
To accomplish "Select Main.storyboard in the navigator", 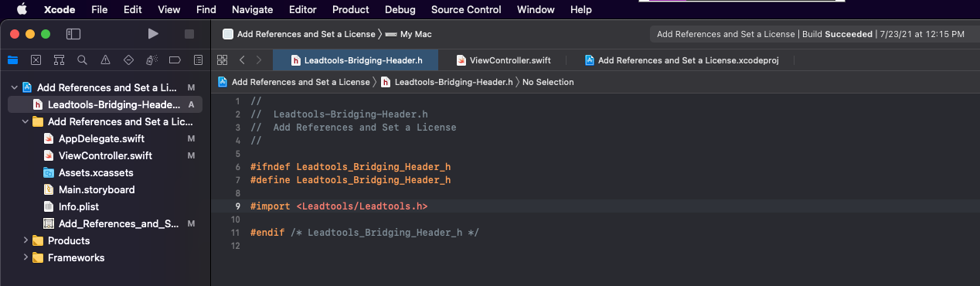I will click(x=105, y=189).
